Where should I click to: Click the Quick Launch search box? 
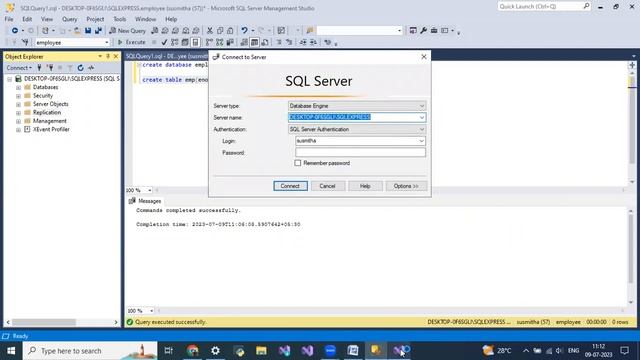544,7
